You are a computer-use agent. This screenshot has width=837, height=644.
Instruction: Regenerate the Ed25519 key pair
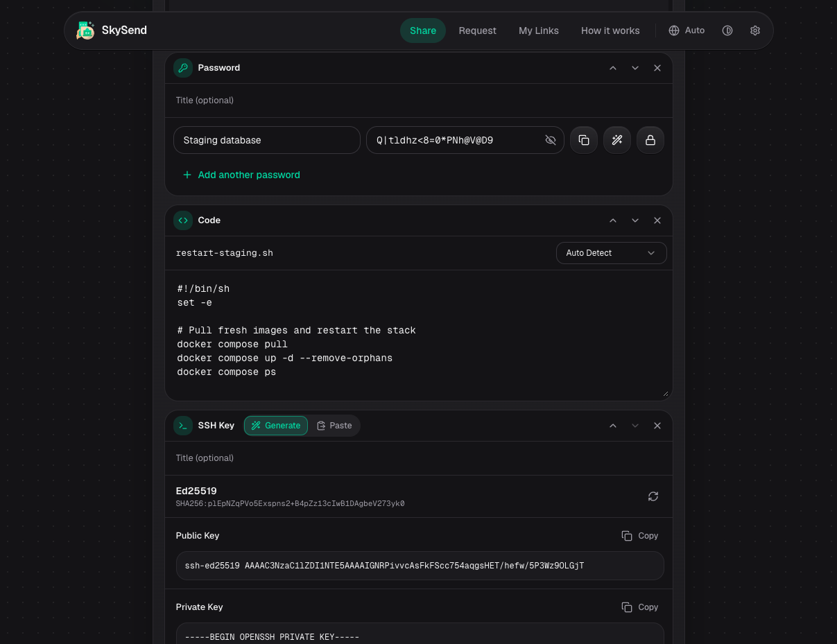pos(653,496)
